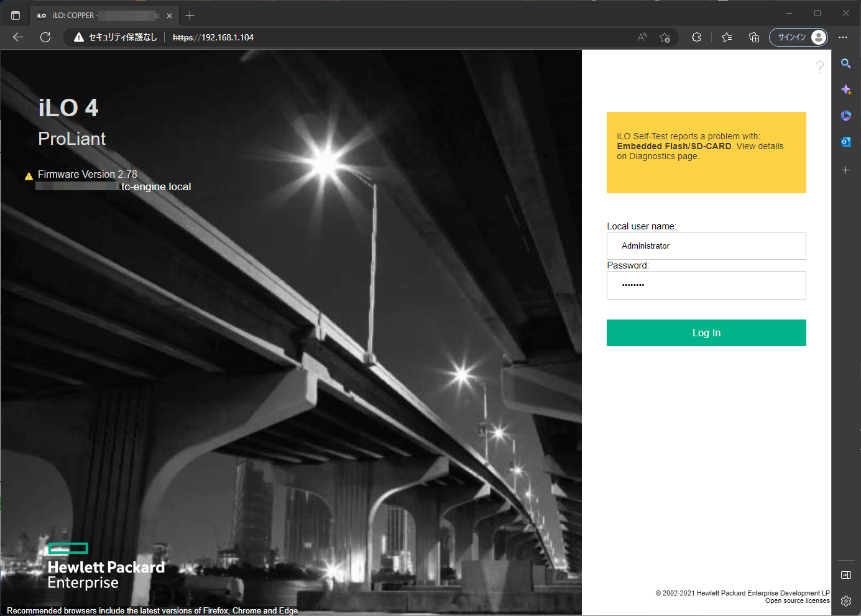
Task: Click the 2002-2021 copyright text
Action: 742,593
